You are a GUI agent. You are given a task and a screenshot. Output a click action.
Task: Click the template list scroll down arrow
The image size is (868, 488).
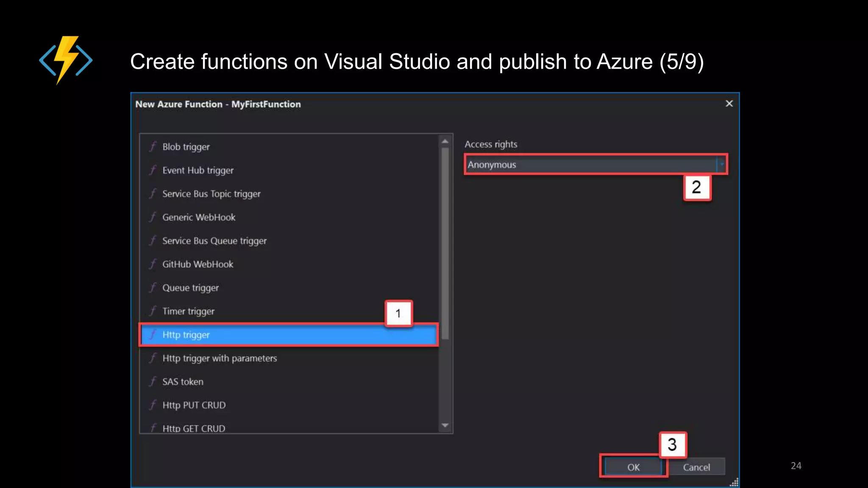(x=445, y=425)
